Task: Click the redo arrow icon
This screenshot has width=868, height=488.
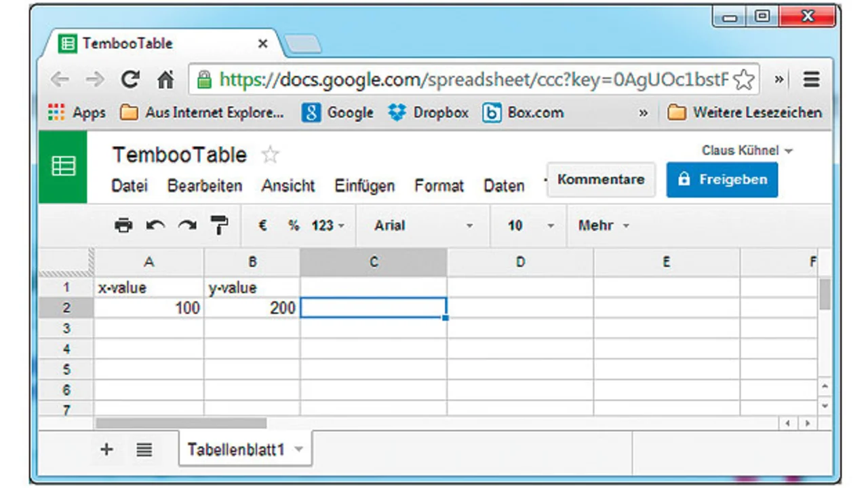Action: click(187, 225)
